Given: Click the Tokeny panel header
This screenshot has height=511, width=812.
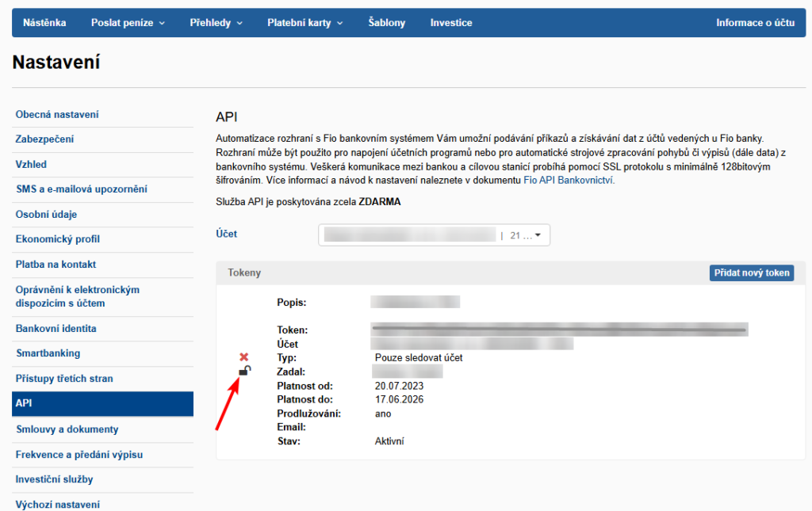Looking at the screenshot, I should pyautogui.click(x=244, y=273).
